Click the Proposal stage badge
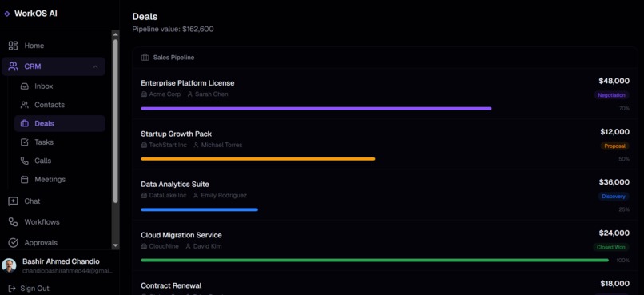The image size is (644, 295). pyautogui.click(x=615, y=146)
